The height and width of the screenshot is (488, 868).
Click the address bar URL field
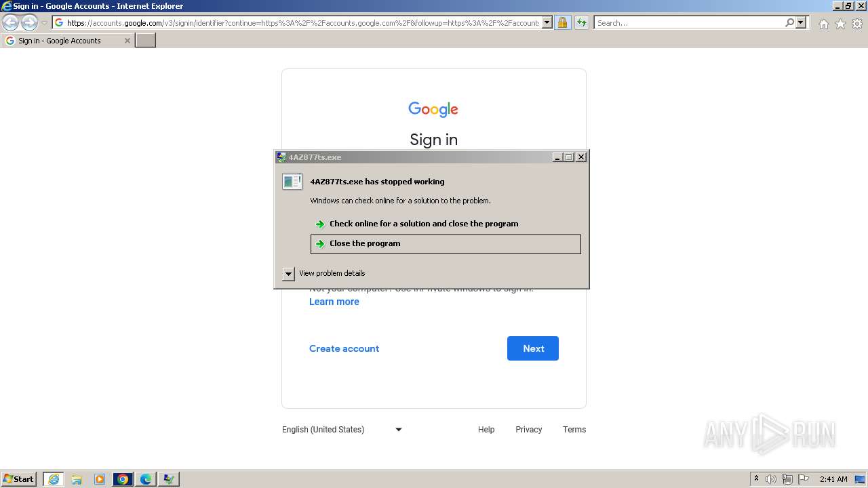[303, 23]
